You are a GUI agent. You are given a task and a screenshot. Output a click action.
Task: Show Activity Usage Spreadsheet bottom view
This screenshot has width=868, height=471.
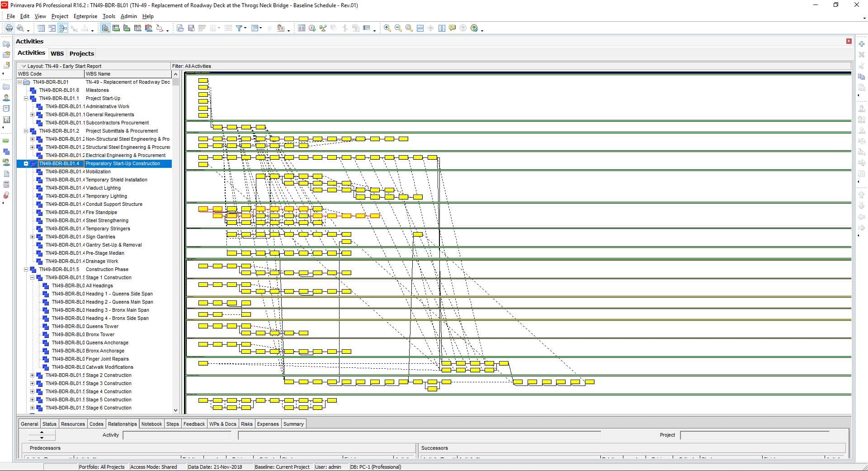click(x=116, y=28)
